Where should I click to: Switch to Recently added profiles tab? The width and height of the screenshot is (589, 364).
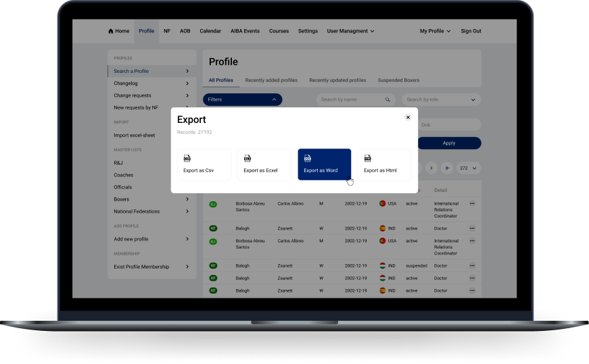tap(271, 80)
